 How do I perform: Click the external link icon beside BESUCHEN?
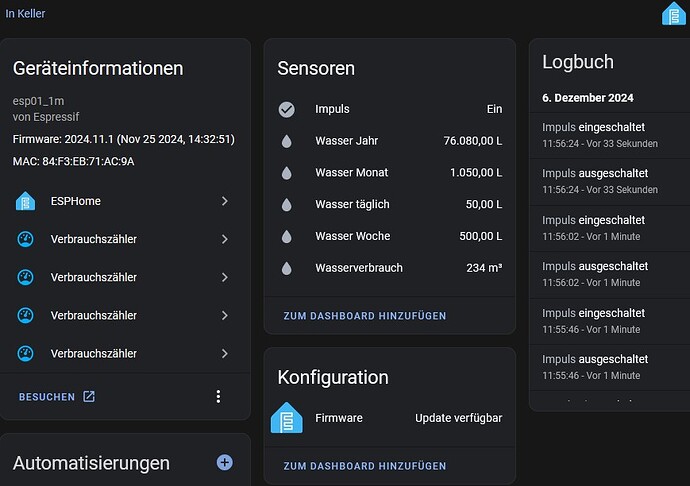pyautogui.click(x=89, y=397)
